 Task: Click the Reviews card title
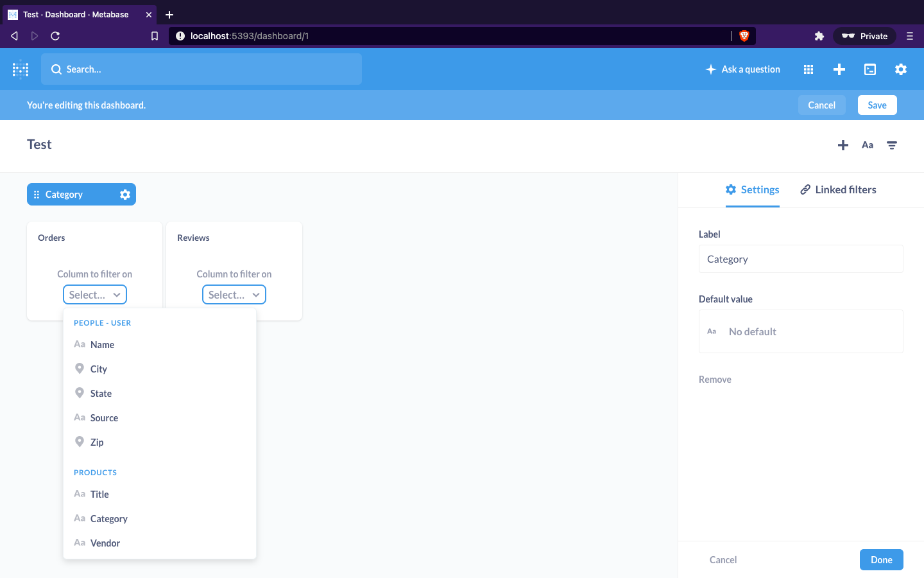(x=193, y=238)
